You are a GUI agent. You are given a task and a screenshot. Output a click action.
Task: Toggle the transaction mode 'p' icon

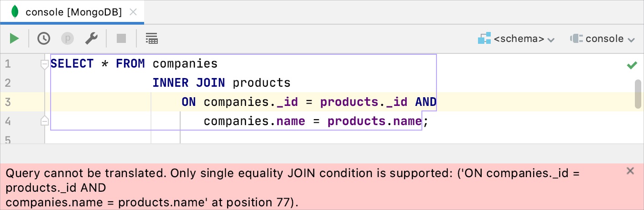tap(68, 38)
